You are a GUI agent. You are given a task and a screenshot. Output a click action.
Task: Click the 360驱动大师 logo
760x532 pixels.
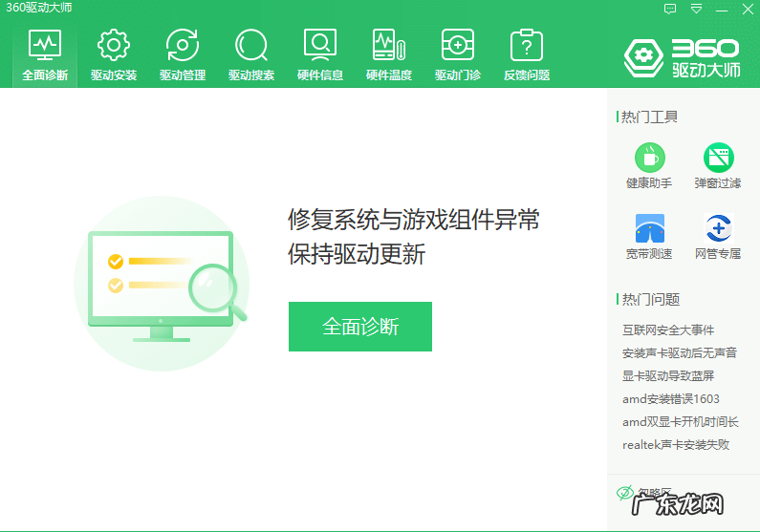(683, 57)
